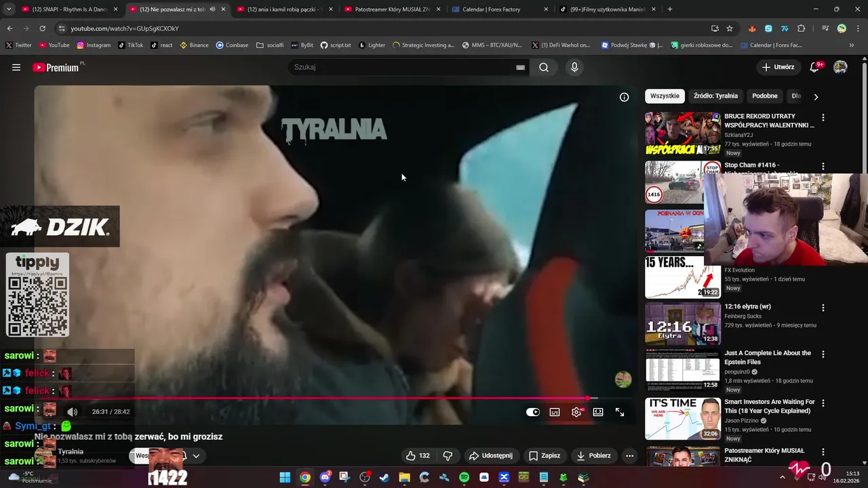Viewport: 868px width, 488px height.
Task: Toggle subtitles in the player
Action: coord(555,411)
